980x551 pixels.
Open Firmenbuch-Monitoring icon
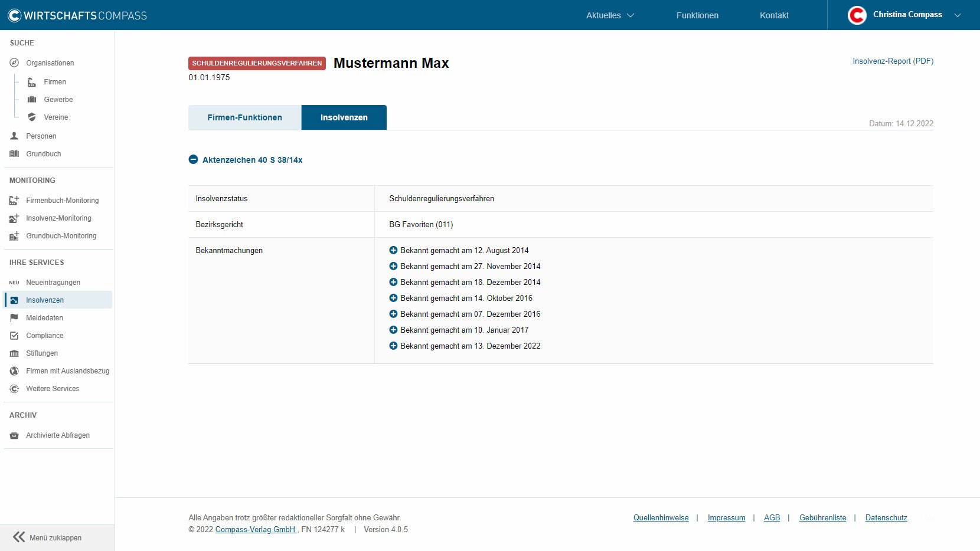coord(14,201)
